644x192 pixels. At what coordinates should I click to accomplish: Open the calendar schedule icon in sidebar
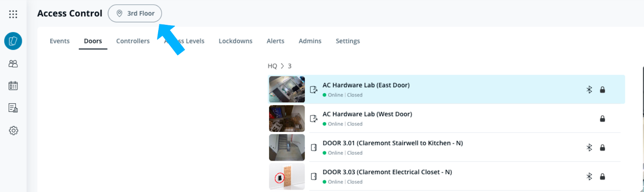[13, 86]
